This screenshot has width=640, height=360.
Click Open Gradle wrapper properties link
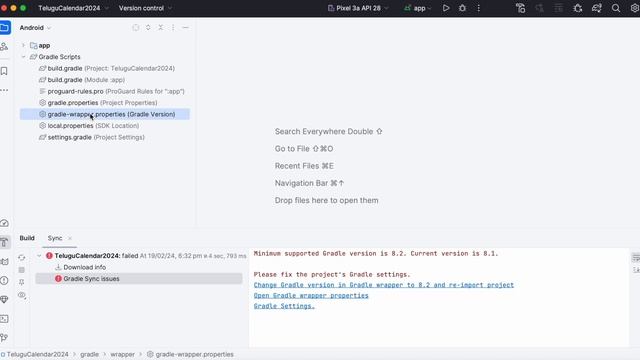311,296
